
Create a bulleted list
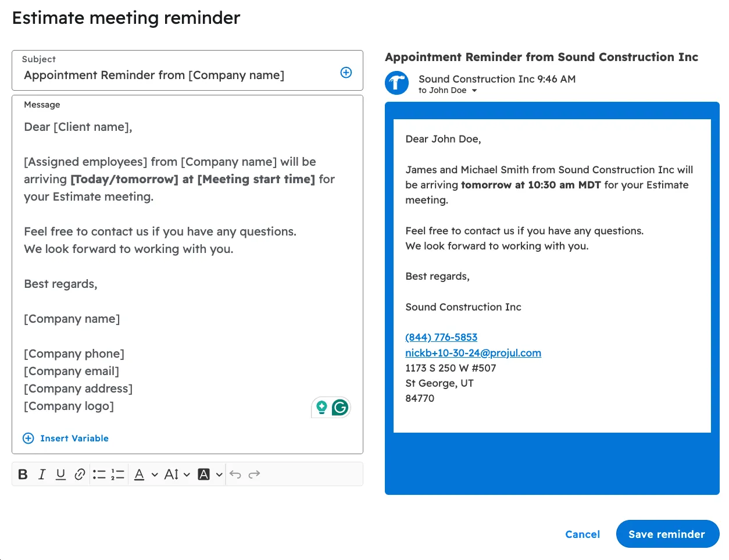[99, 474]
